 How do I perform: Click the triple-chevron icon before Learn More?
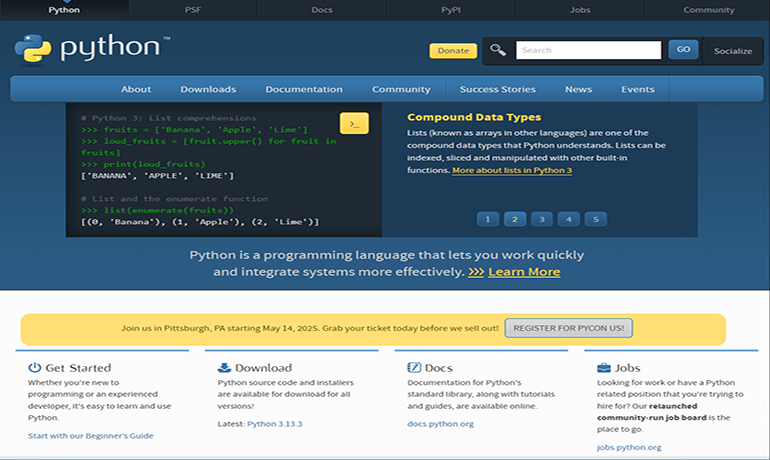[476, 272]
